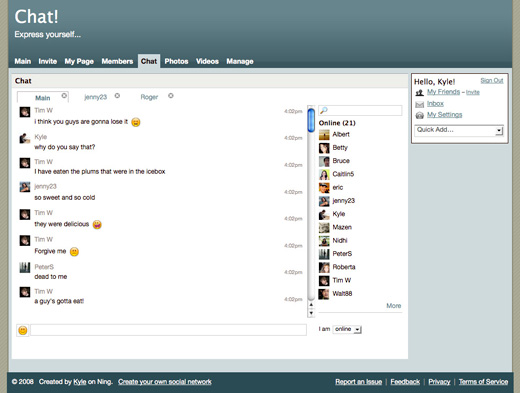Click the tongue-out emoticon after 'they were delicious'

[97, 225]
